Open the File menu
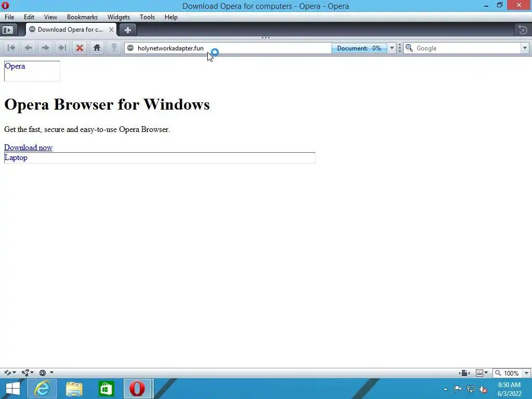532x399 pixels. [x=9, y=17]
